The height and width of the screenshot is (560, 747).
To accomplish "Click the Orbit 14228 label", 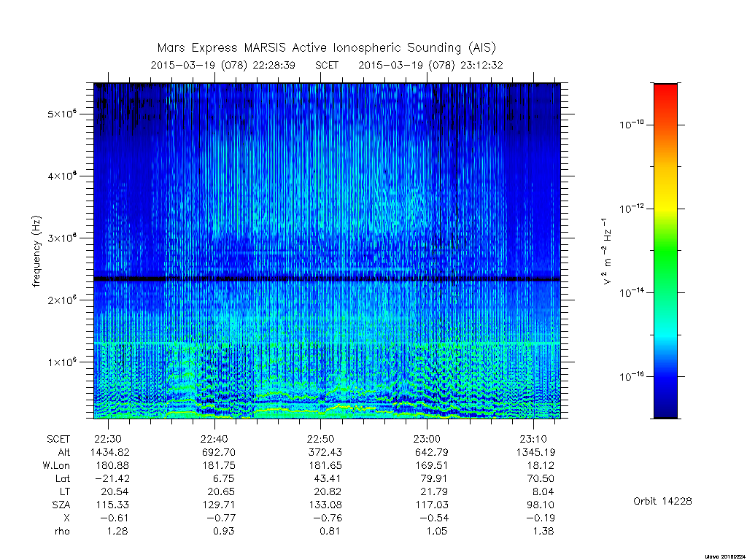I will click(662, 501).
